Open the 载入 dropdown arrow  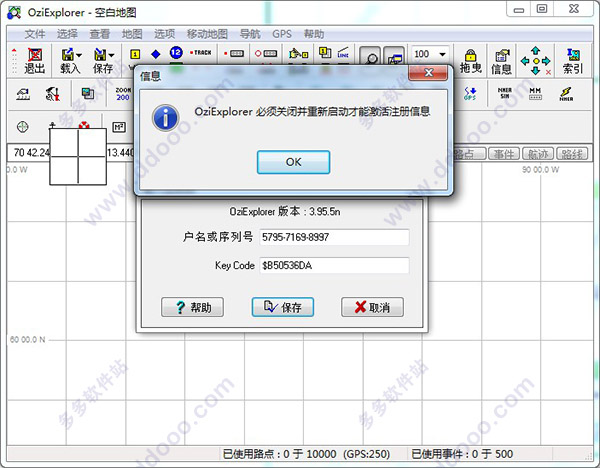pyautogui.click(x=79, y=55)
